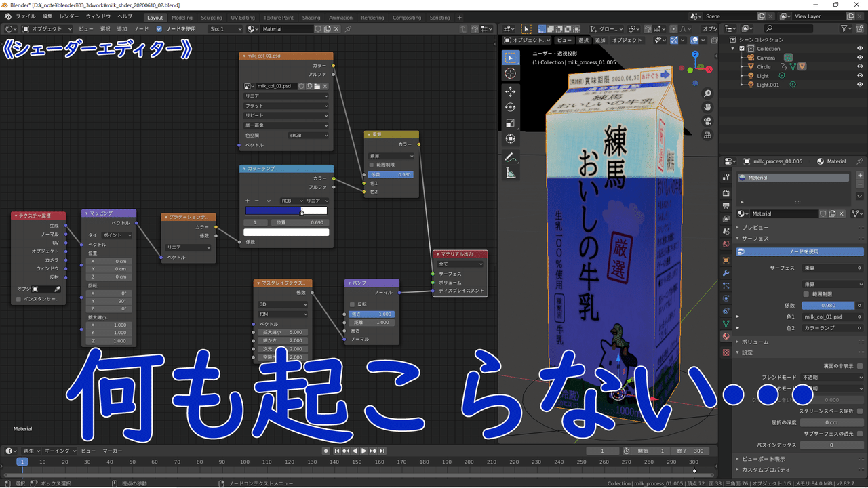
Task: Switch to the Shading workspace tab
Action: click(311, 17)
